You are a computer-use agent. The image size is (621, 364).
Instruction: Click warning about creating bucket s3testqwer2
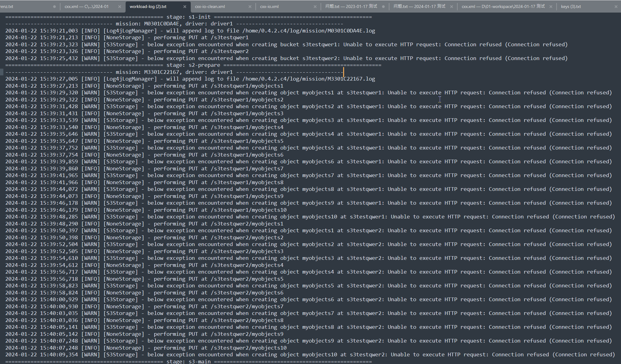point(286,58)
